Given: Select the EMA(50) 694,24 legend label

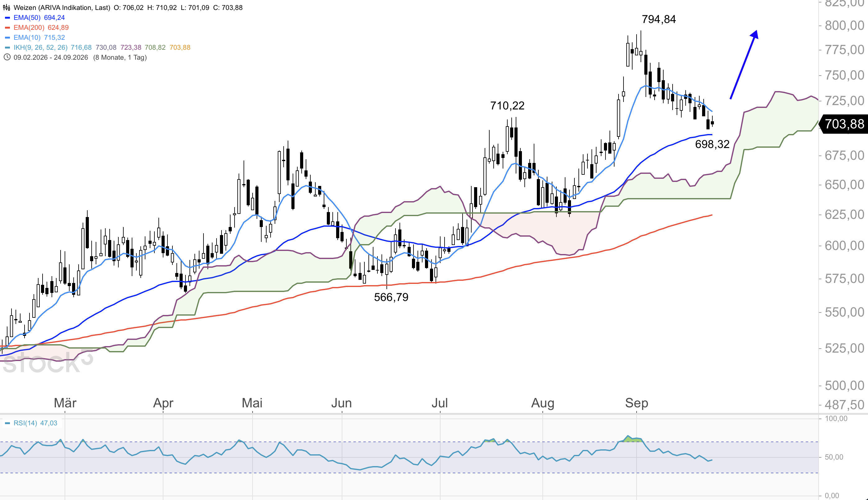Looking at the screenshot, I should click(x=39, y=17).
